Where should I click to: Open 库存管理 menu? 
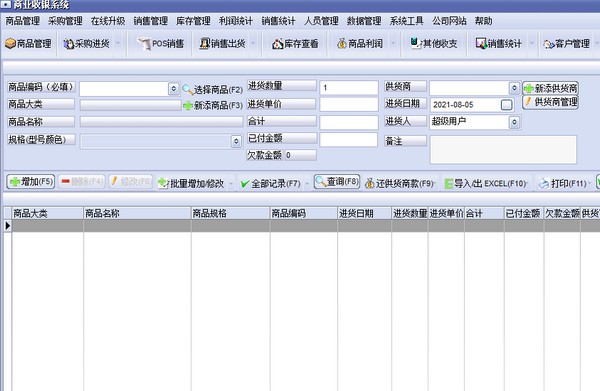(x=193, y=21)
